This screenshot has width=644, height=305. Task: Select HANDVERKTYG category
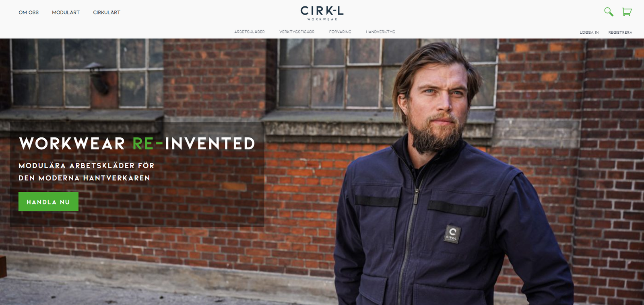(x=380, y=32)
